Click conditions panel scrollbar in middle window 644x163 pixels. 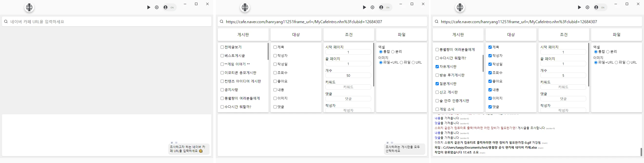[x=373, y=65]
